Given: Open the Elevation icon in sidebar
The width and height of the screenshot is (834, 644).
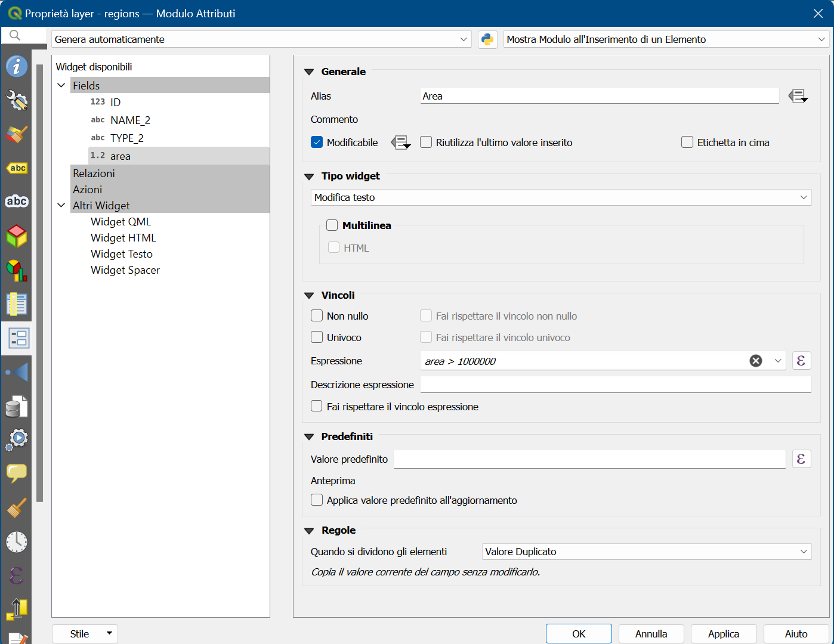Looking at the screenshot, I should click(x=17, y=609).
